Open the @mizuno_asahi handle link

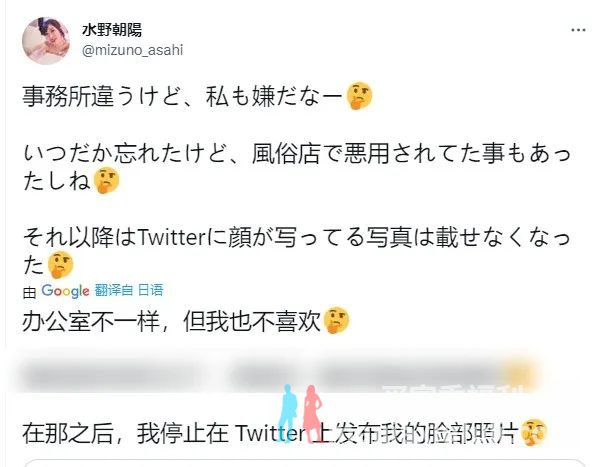click(x=132, y=50)
